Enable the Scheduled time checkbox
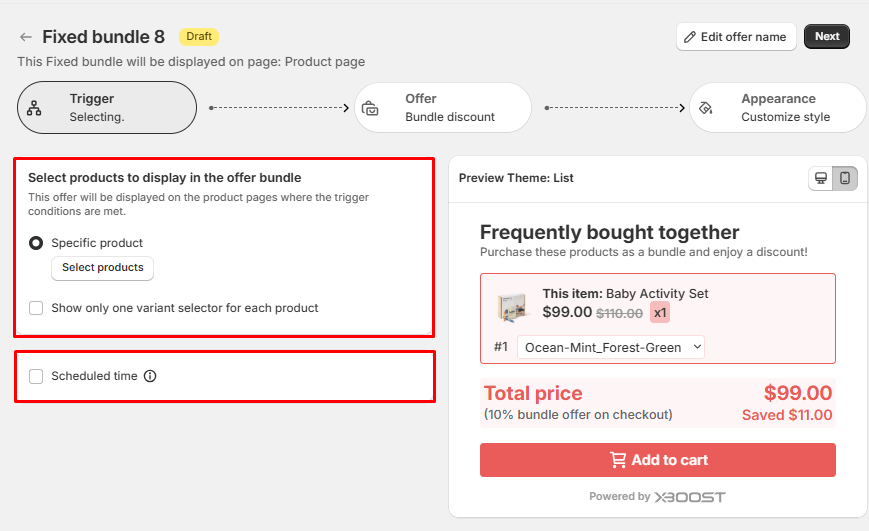 pyautogui.click(x=36, y=377)
